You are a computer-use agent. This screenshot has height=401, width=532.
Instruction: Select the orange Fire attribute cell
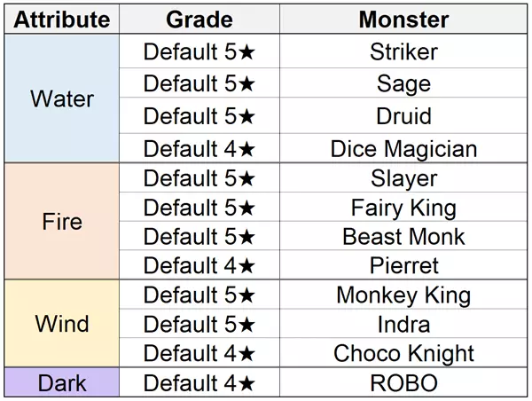[61, 221]
